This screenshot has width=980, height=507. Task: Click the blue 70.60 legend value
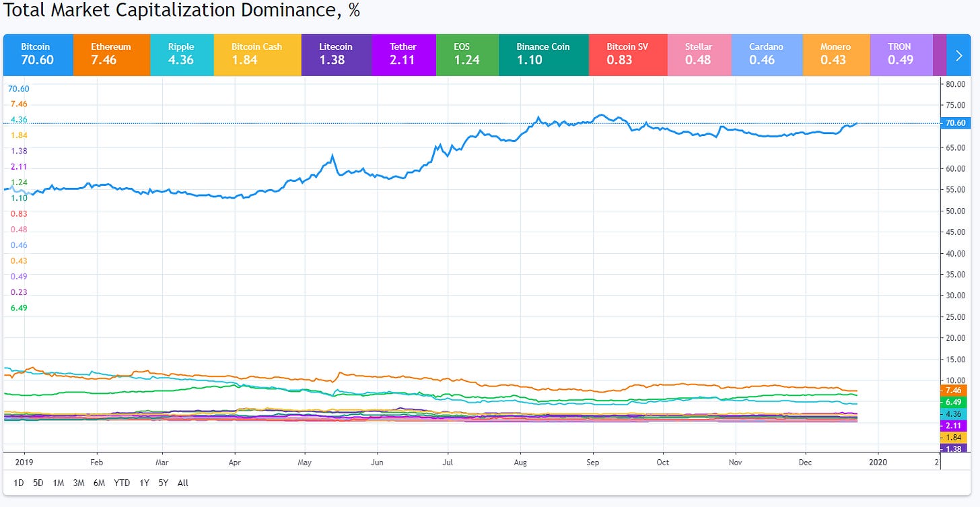[x=19, y=88]
